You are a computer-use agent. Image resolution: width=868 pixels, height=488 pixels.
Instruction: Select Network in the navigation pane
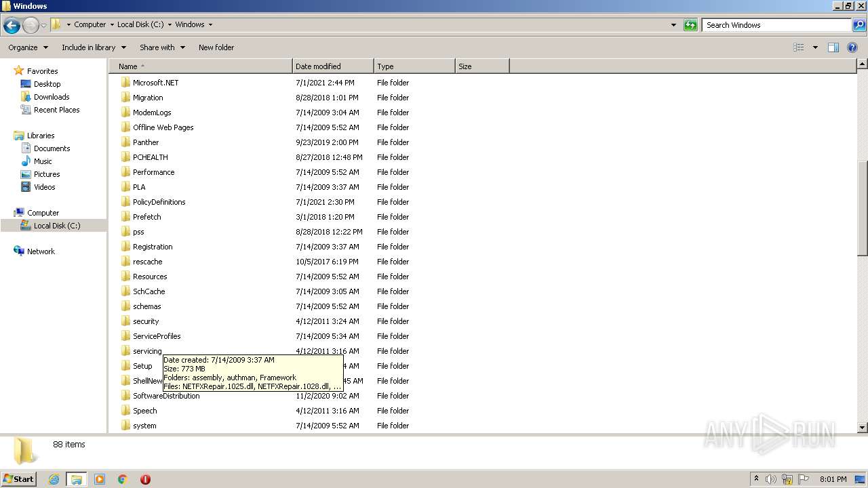pos(41,251)
